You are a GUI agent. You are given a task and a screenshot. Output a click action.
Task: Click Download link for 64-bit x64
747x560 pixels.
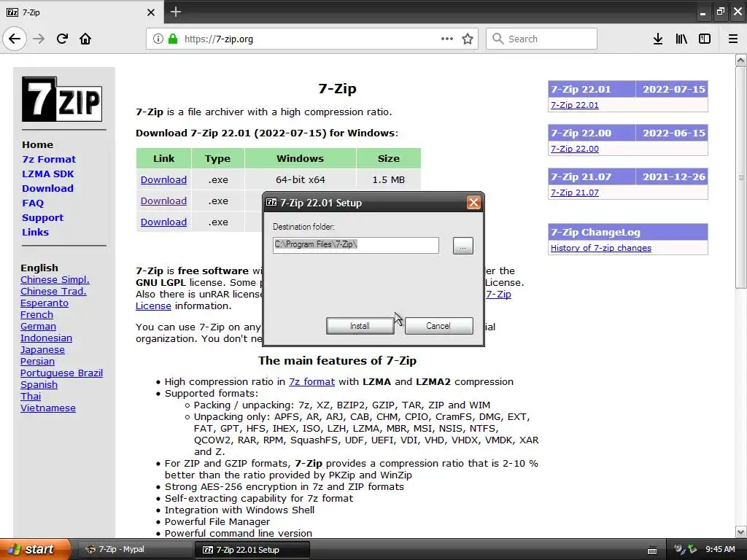coord(163,180)
